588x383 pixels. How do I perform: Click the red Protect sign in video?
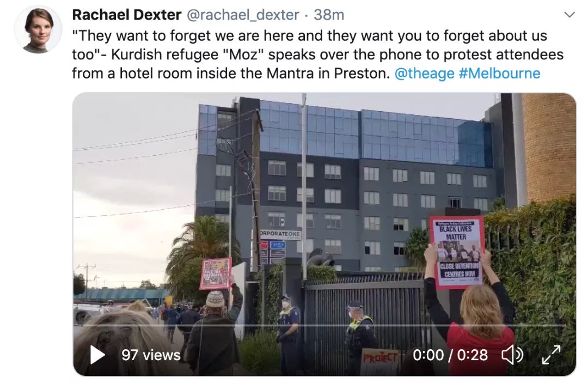pyautogui.click(x=379, y=361)
